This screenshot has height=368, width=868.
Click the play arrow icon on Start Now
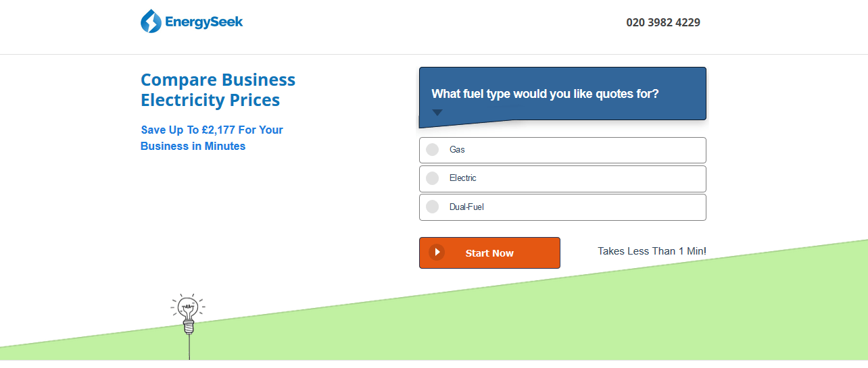(x=437, y=253)
